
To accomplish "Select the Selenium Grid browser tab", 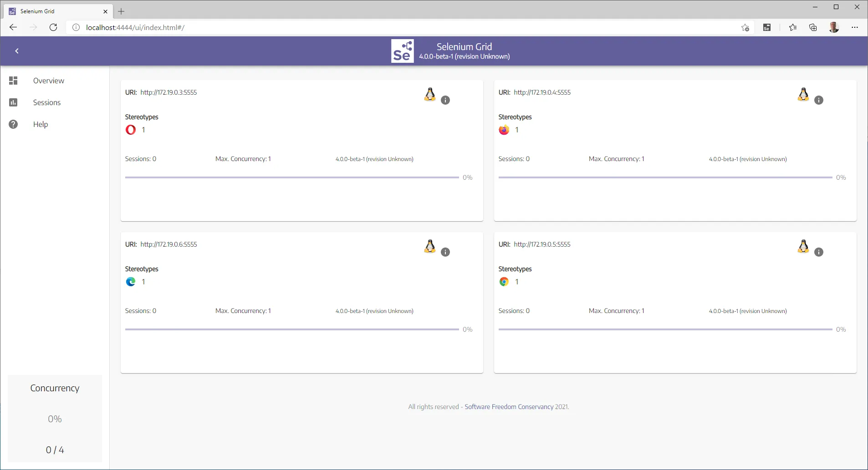I will coord(58,11).
